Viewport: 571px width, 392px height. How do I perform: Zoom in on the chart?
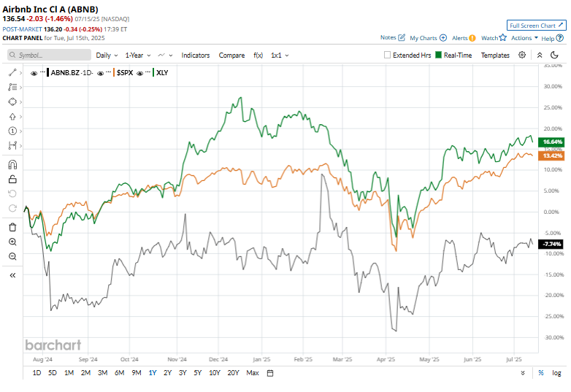pos(12,242)
